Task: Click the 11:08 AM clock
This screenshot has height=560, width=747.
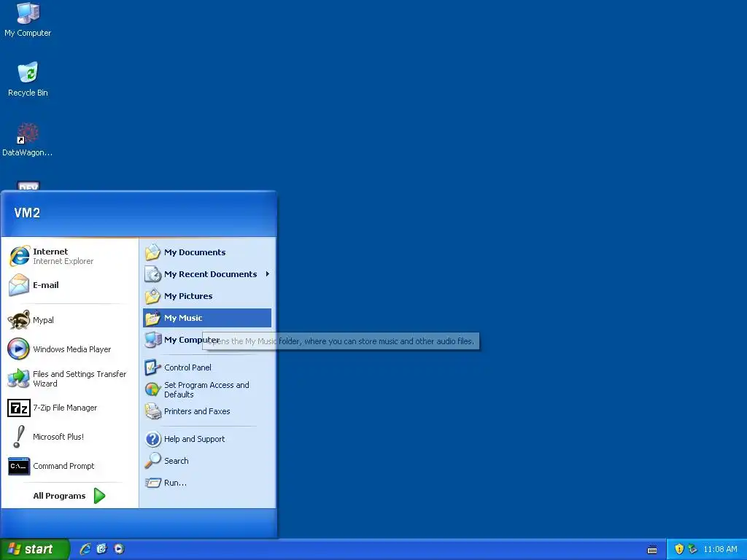Action: coord(720,549)
